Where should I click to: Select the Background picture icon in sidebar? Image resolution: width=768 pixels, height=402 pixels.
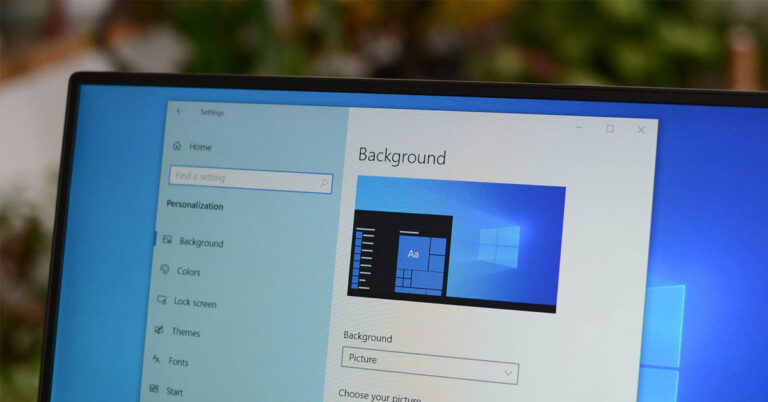167,241
